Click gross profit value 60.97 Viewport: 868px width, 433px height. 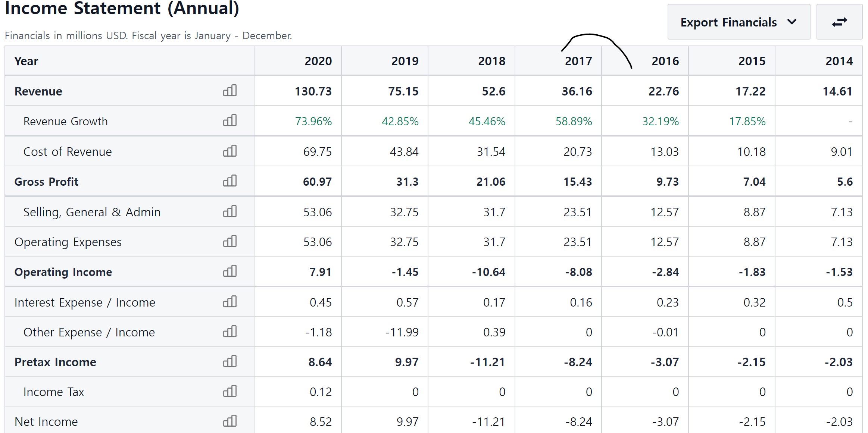tap(317, 182)
